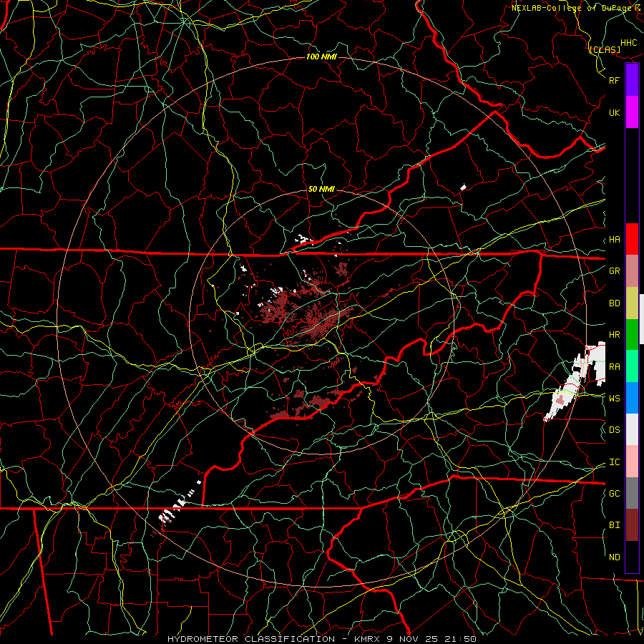644x644 pixels.
Task: Click the "RA" legend label
Action: point(615,367)
